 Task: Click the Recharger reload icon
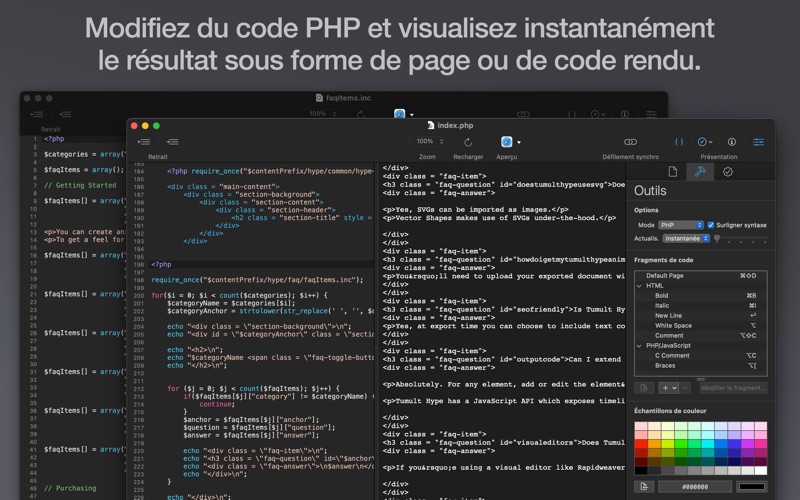click(x=468, y=142)
